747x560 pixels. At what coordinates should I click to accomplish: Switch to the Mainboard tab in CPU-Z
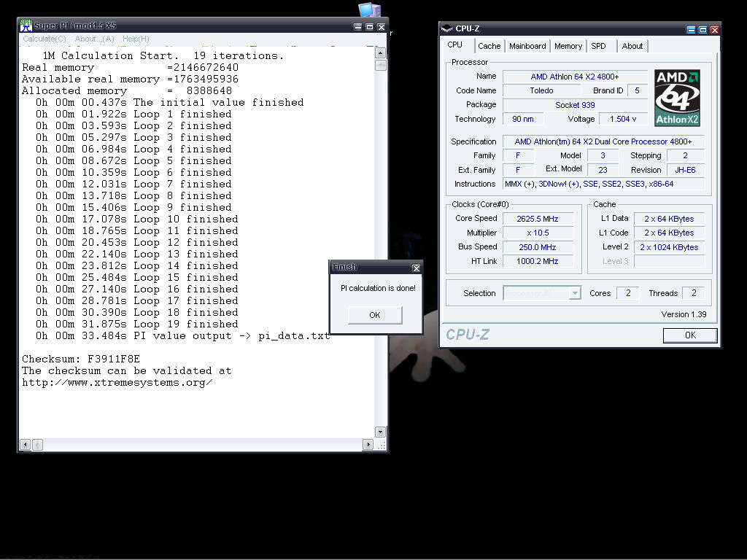527,46
